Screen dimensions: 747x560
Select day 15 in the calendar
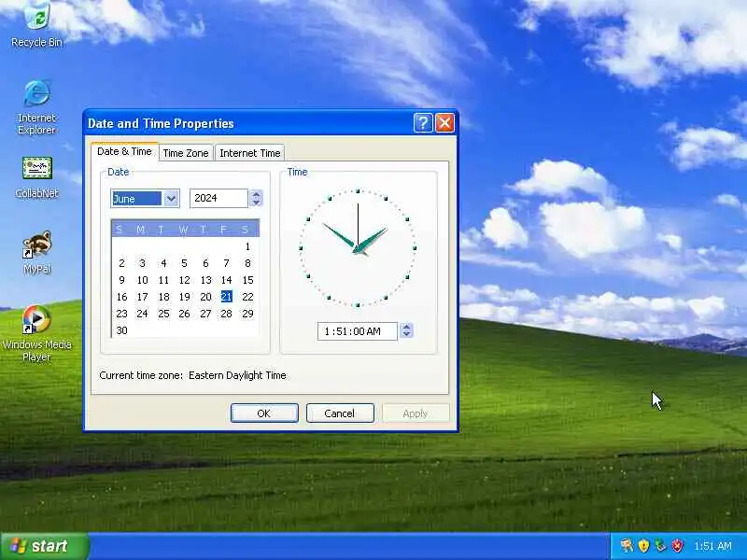click(247, 280)
